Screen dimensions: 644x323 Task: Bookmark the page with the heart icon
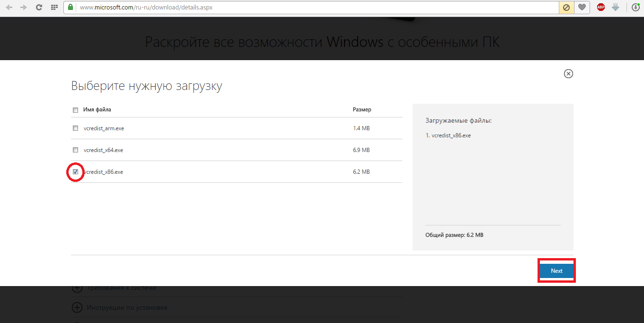coord(582,8)
